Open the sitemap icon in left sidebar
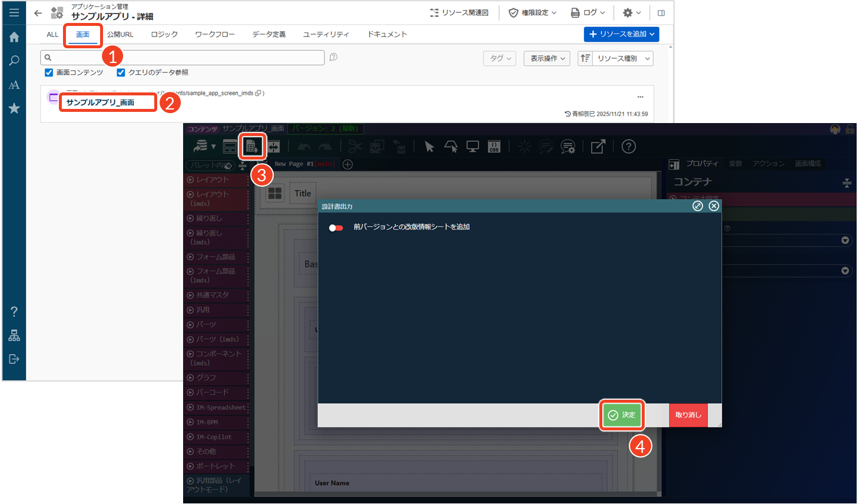 tap(14, 336)
